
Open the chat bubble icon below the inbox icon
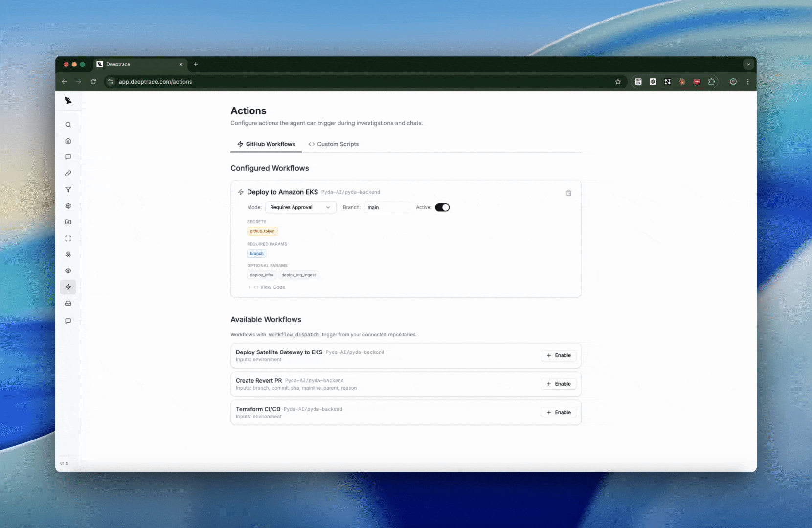(x=68, y=321)
